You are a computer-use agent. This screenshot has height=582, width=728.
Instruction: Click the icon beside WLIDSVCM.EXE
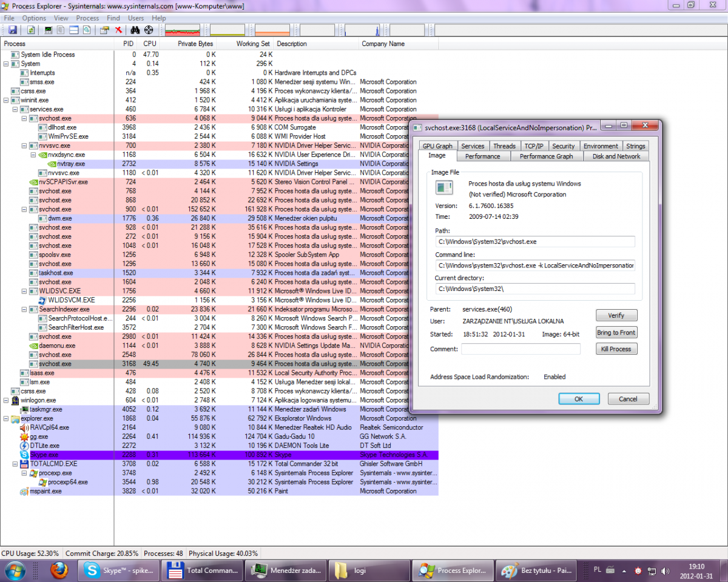[42, 300]
